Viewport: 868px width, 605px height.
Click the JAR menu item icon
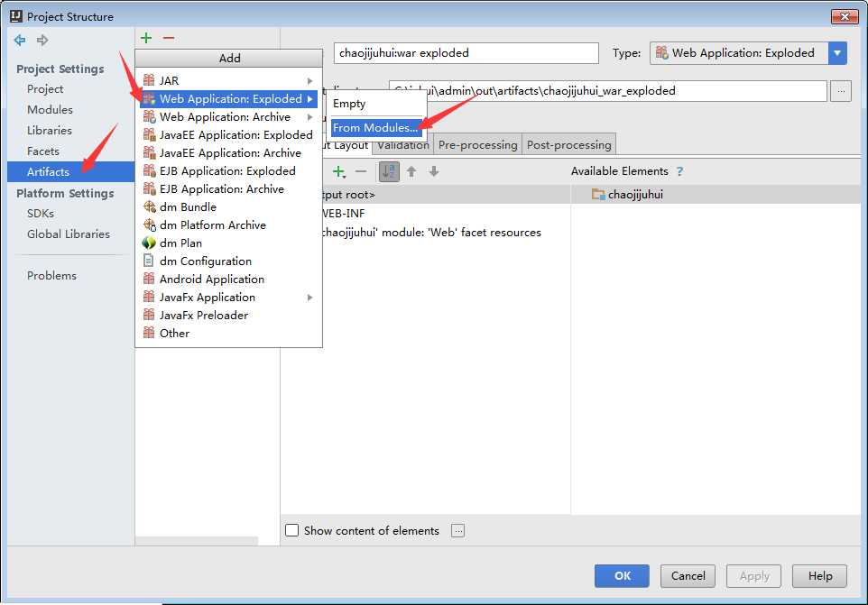click(x=149, y=80)
